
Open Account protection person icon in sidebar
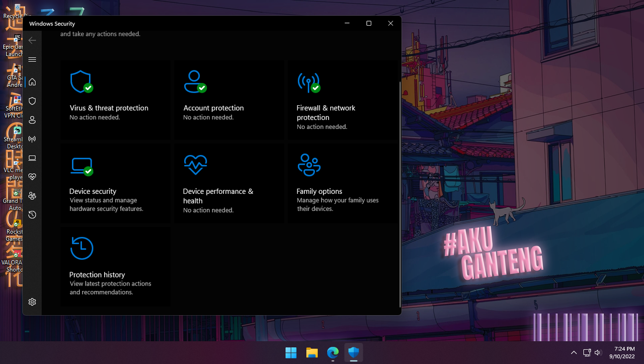coord(32,120)
